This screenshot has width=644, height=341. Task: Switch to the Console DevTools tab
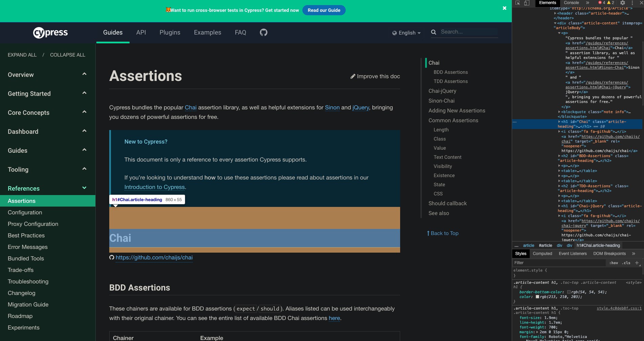coord(571,3)
